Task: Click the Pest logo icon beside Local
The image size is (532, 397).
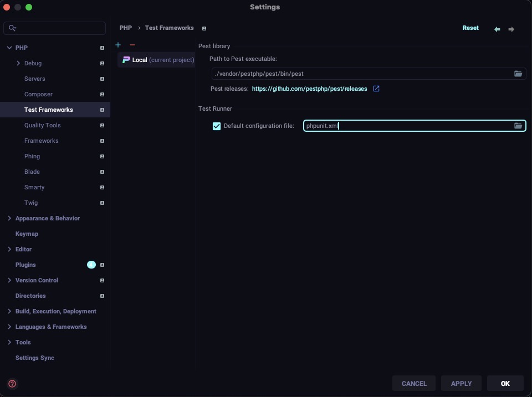Action: click(126, 60)
